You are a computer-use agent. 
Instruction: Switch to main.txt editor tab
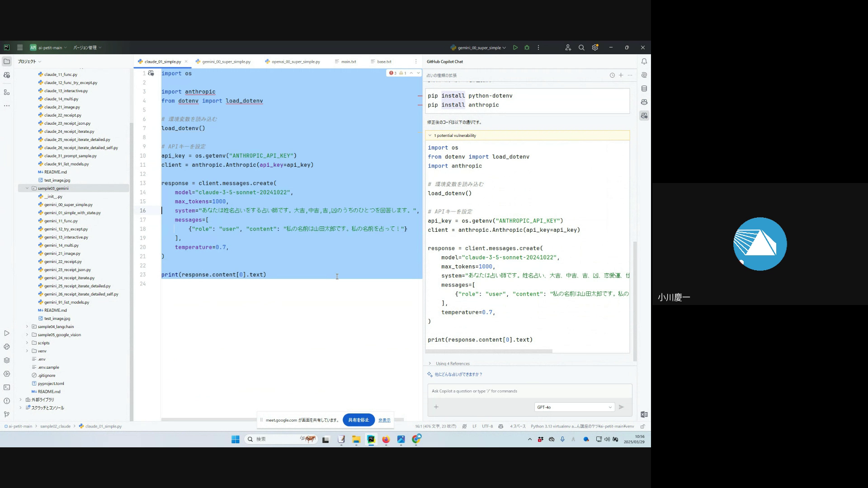point(348,61)
